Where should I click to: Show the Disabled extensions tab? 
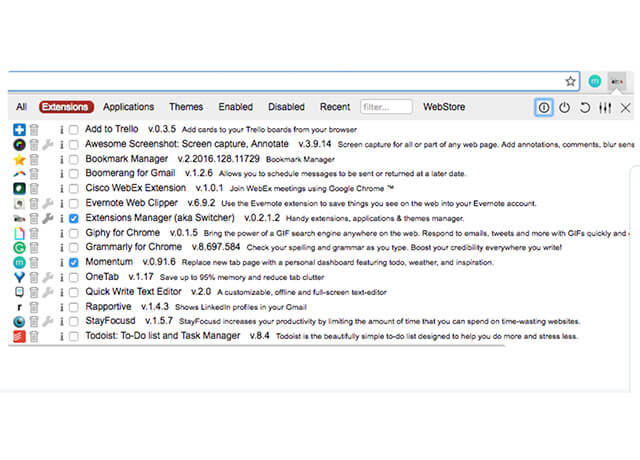[x=286, y=107]
